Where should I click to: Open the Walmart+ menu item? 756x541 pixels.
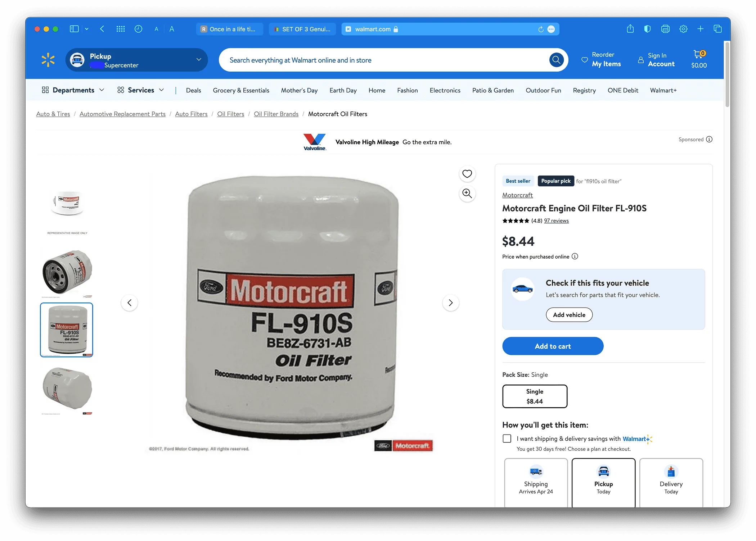[663, 90]
